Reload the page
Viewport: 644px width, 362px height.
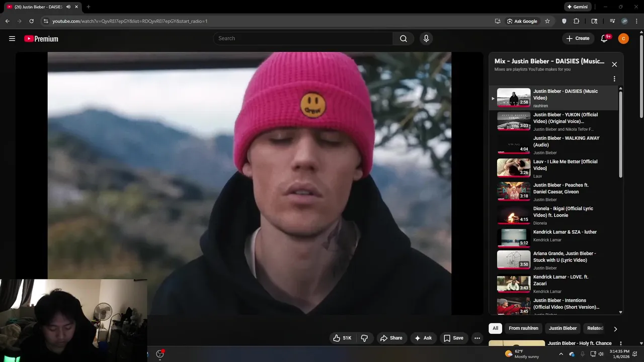(32, 21)
